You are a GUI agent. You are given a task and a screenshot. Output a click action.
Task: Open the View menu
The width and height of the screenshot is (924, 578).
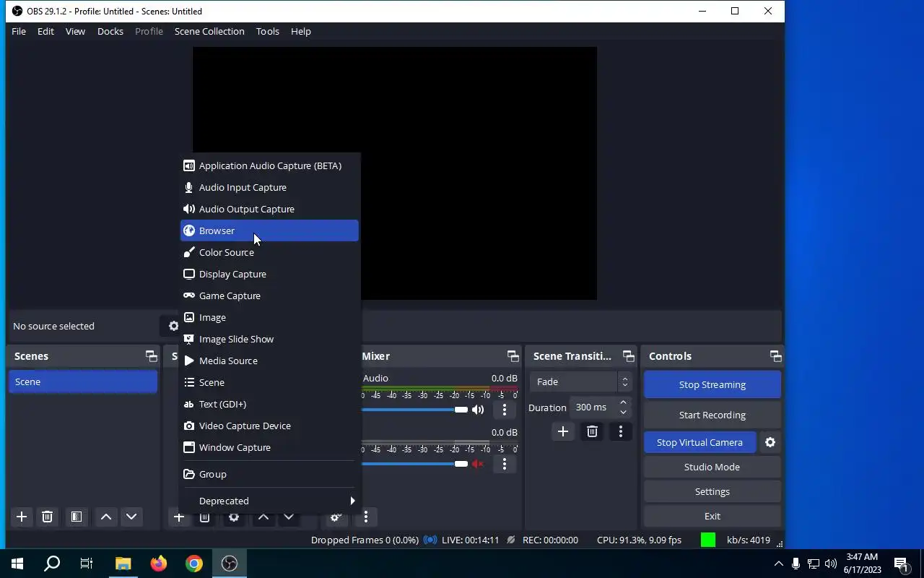(75, 31)
